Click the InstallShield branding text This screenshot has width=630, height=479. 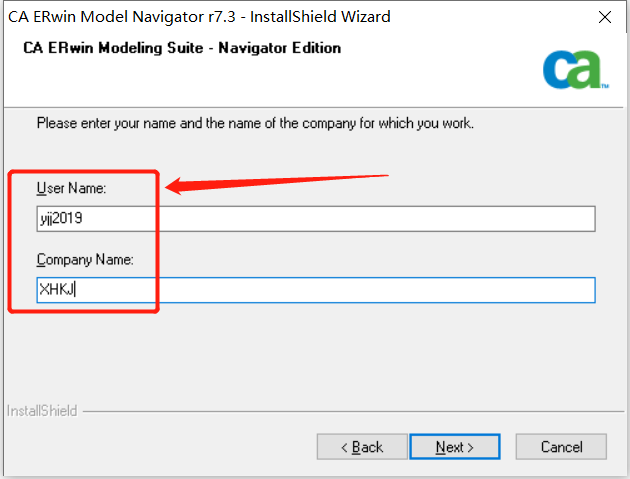[x=42, y=411]
